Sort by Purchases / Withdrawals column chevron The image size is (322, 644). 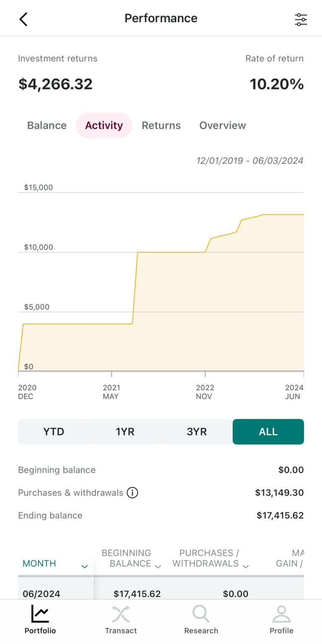(x=246, y=566)
